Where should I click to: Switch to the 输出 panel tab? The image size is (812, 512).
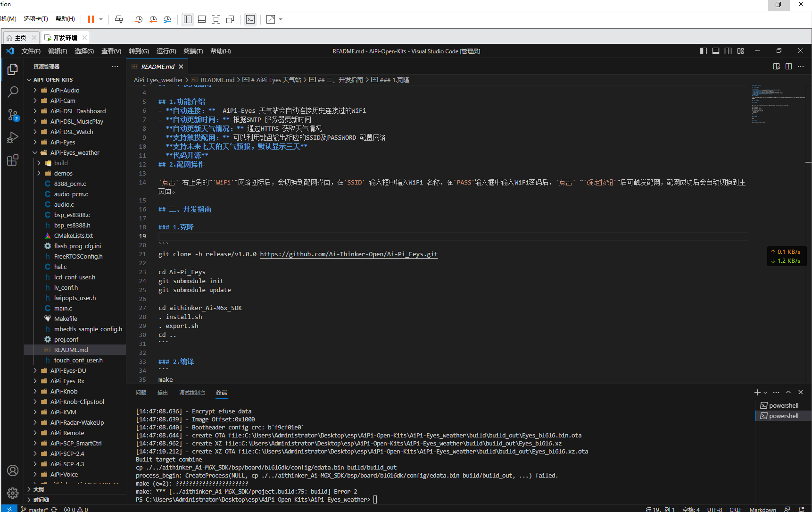(163, 393)
